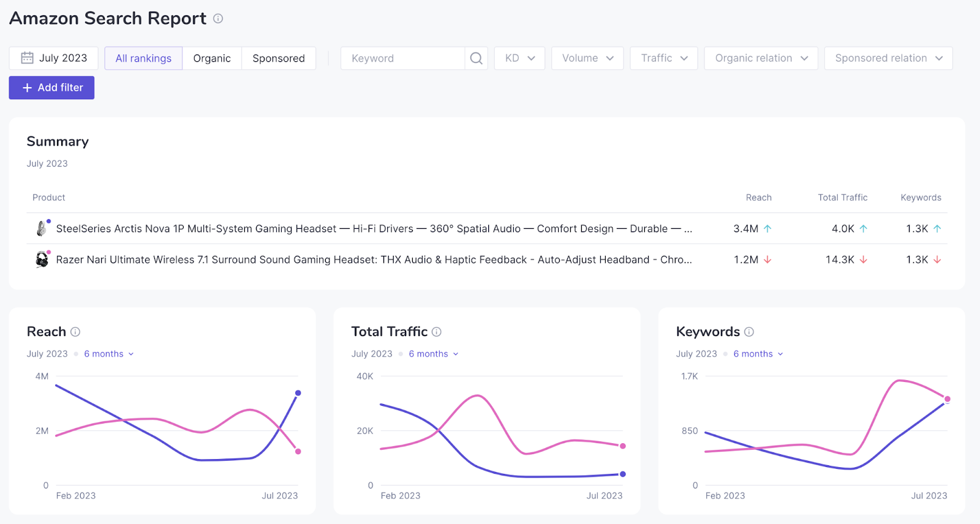
Task: Click the plus icon in Add filter button
Action: (x=27, y=88)
